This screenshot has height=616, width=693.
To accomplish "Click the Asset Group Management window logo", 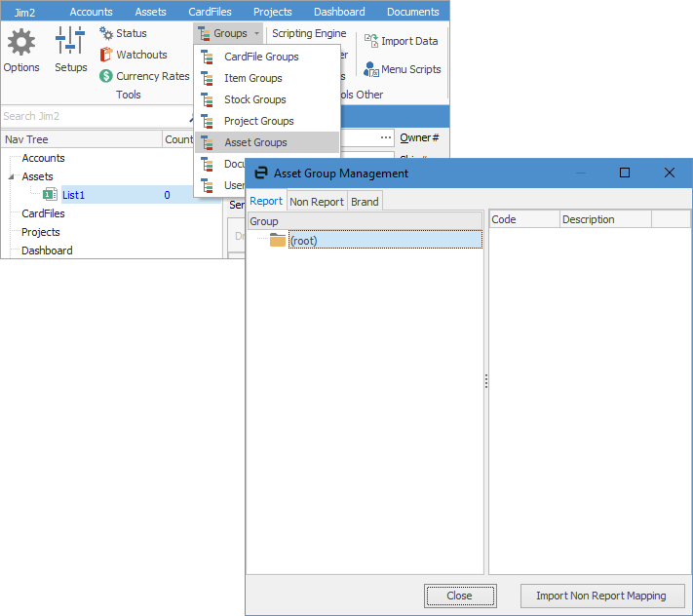I will [261, 173].
